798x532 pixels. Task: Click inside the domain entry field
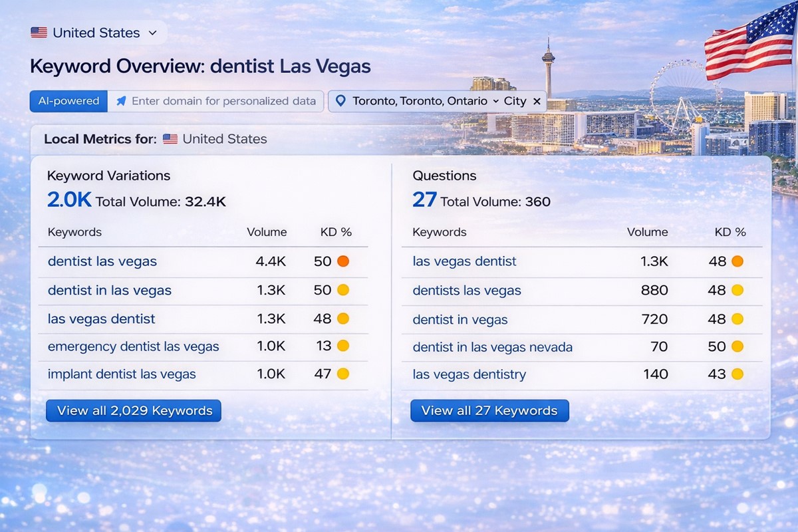click(x=219, y=101)
